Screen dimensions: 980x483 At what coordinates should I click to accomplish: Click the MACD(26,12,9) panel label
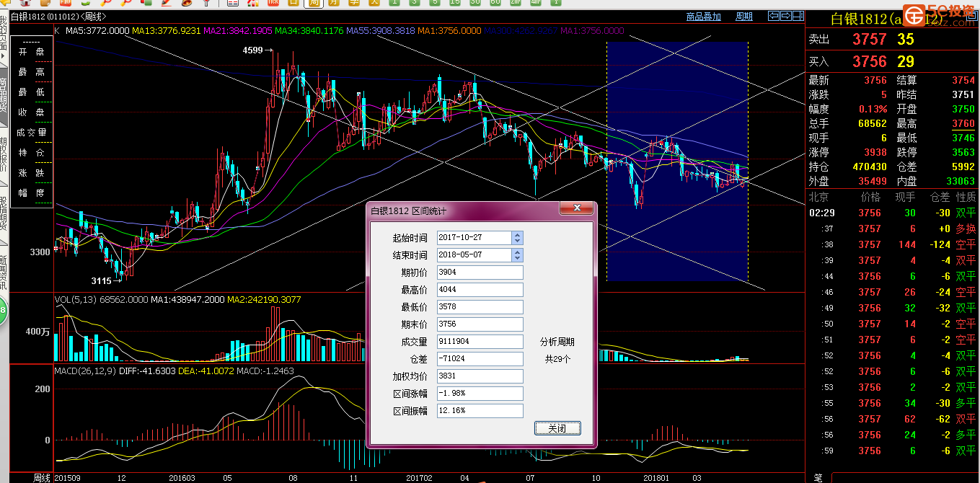point(86,371)
